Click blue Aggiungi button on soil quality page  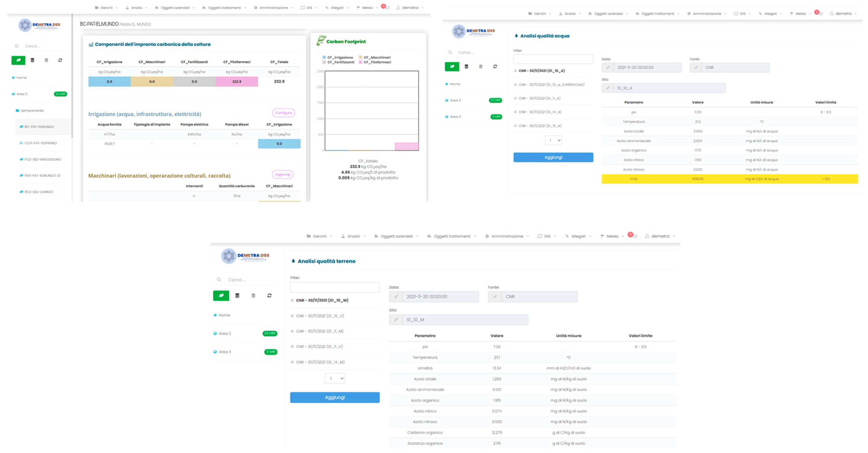[335, 397]
